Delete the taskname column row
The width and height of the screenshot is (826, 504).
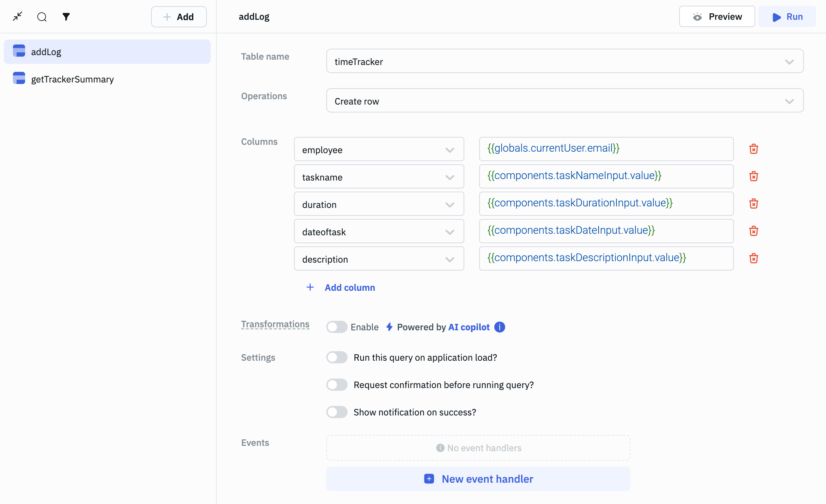click(x=753, y=176)
